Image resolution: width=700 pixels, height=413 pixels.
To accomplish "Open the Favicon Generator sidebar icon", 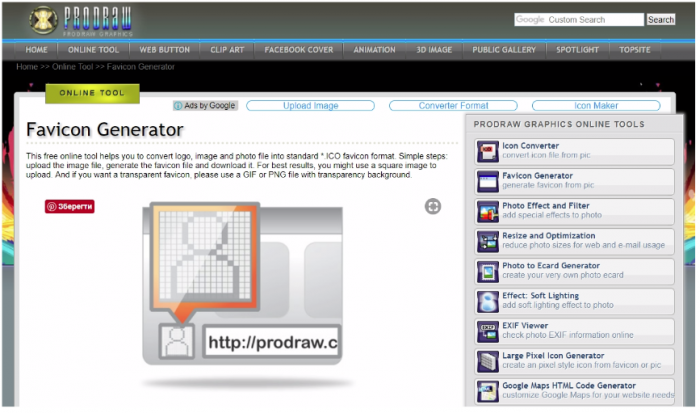I will coord(487,181).
